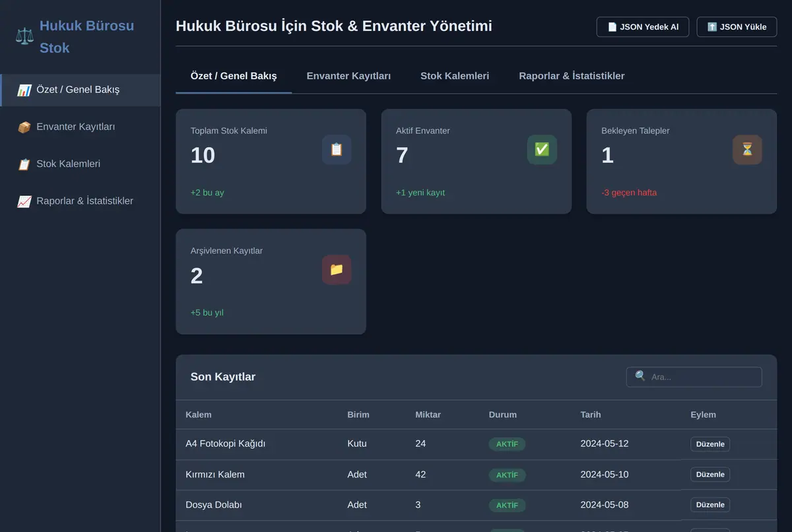Viewport: 792px width, 532px height.
Task: Click the AKTİF badge for A4 Fotokopi Kağıdı
Action: pyautogui.click(x=507, y=444)
